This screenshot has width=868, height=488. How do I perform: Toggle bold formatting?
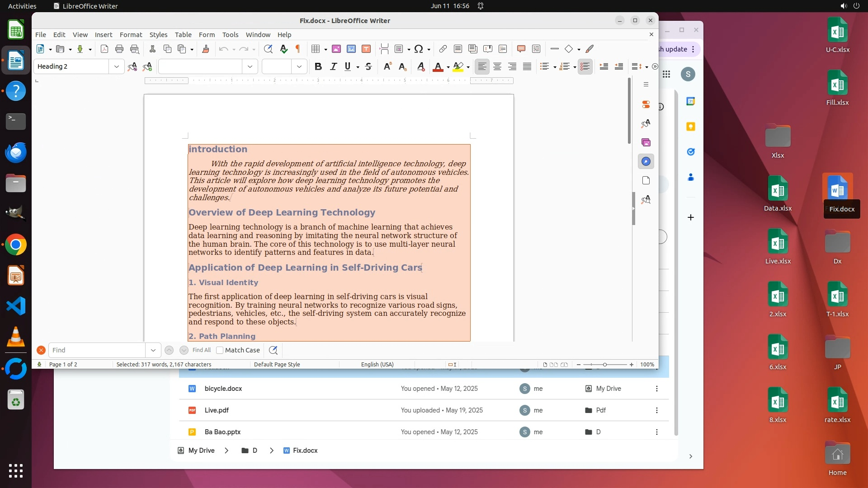coord(318,66)
